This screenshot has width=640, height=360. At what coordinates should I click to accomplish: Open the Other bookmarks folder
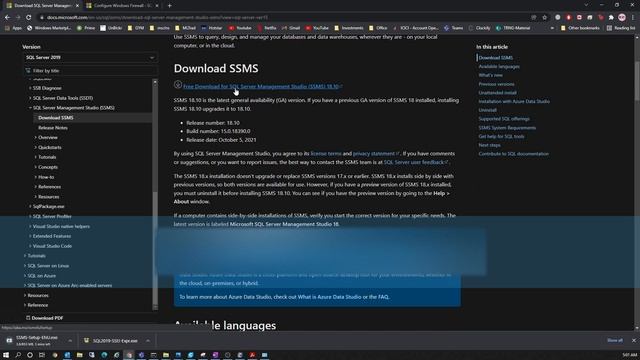(580, 28)
